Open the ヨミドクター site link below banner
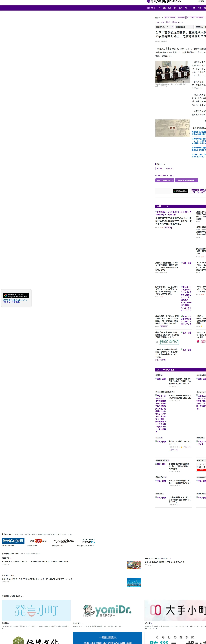This screenshot has width=206, height=644. pos(78,623)
